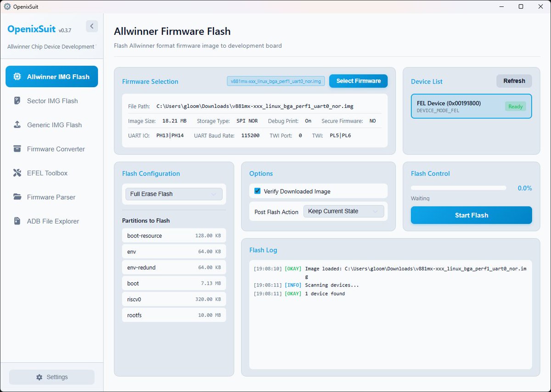Open the Full Erase Flash dropdown

pos(174,194)
